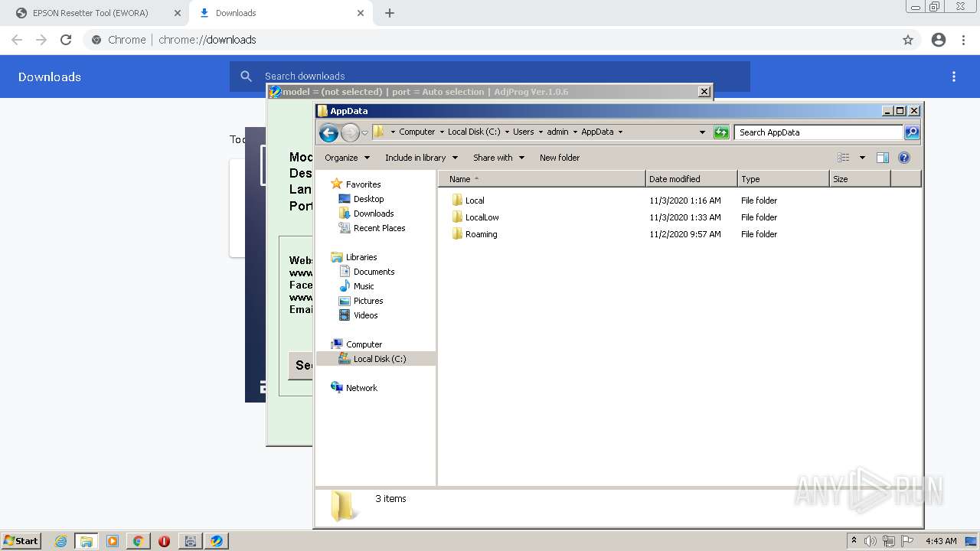Screen dimensions: 980x551
Task: Click the admin breadcrumb segment
Action: click(557, 132)
